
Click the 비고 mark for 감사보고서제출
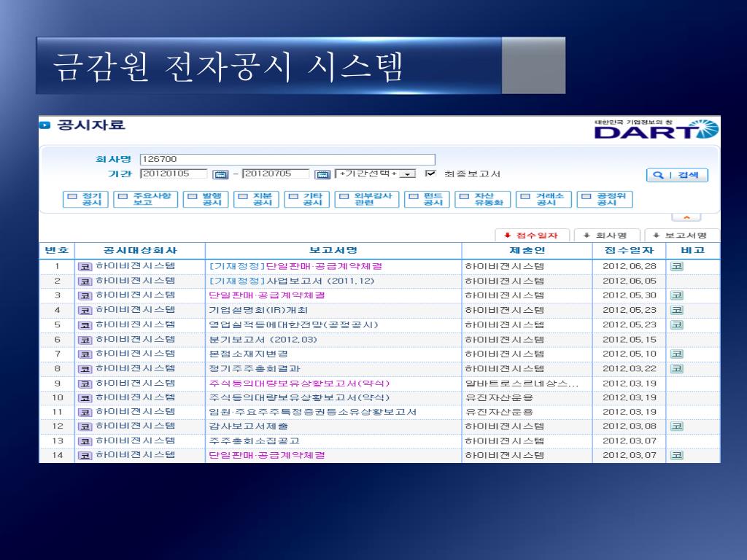(x=677, y=426)
